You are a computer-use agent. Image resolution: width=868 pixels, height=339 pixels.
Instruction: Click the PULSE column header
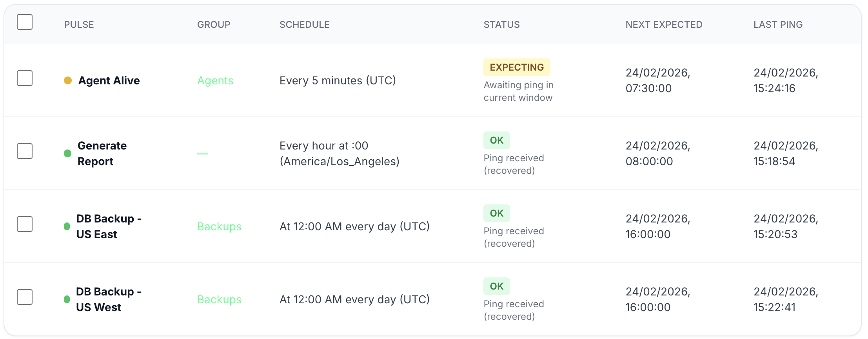[79, 24]
